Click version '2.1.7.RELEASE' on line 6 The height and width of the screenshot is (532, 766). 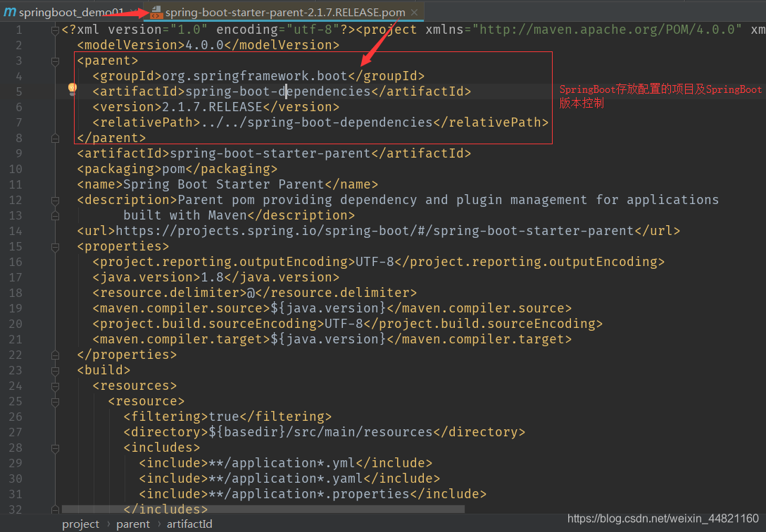pos(212,107)
